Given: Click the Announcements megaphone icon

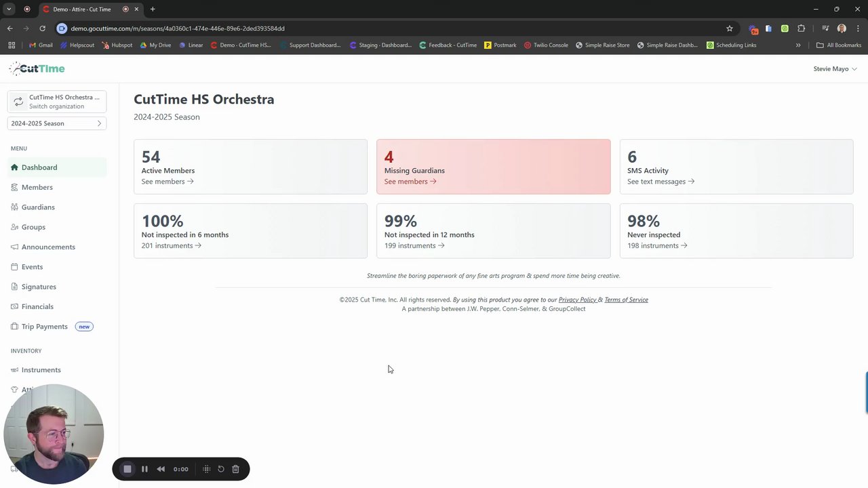Looking at the screenshot, I should pos(14,247).
